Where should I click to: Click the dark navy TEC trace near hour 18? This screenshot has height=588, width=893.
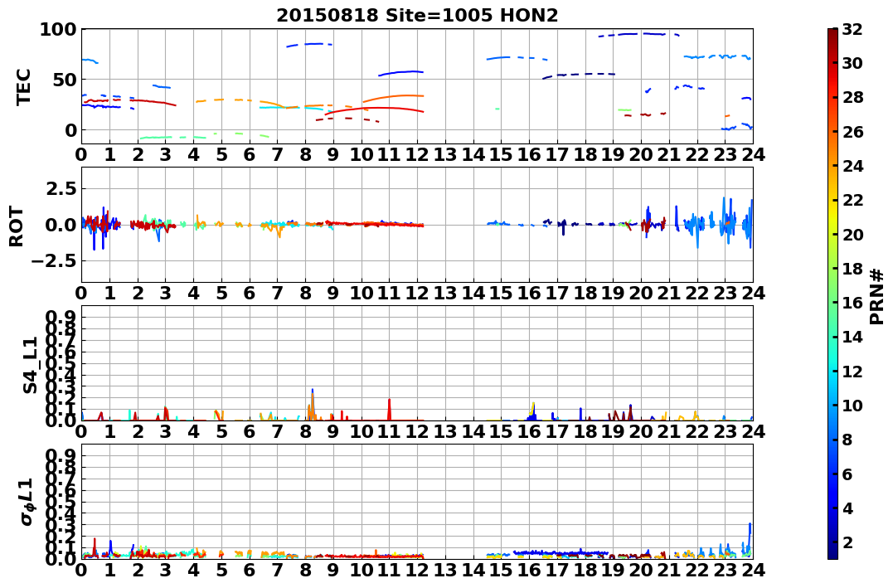(580, 75)
